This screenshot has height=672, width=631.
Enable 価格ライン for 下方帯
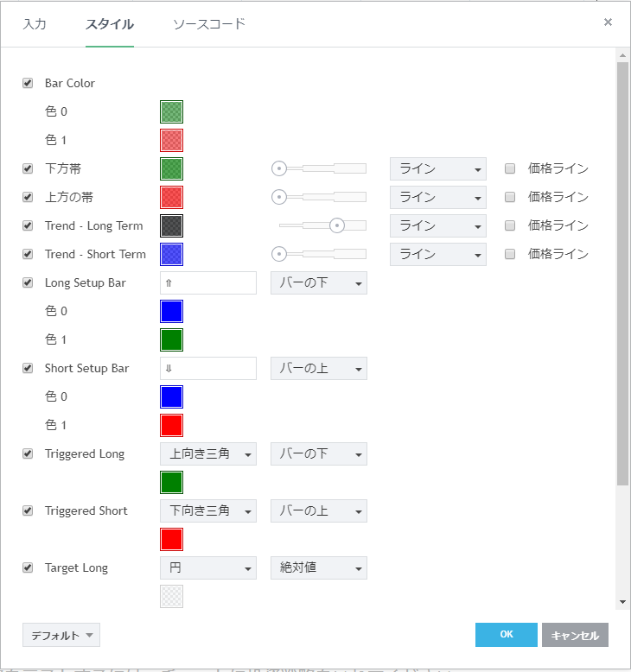pos(510,168)
